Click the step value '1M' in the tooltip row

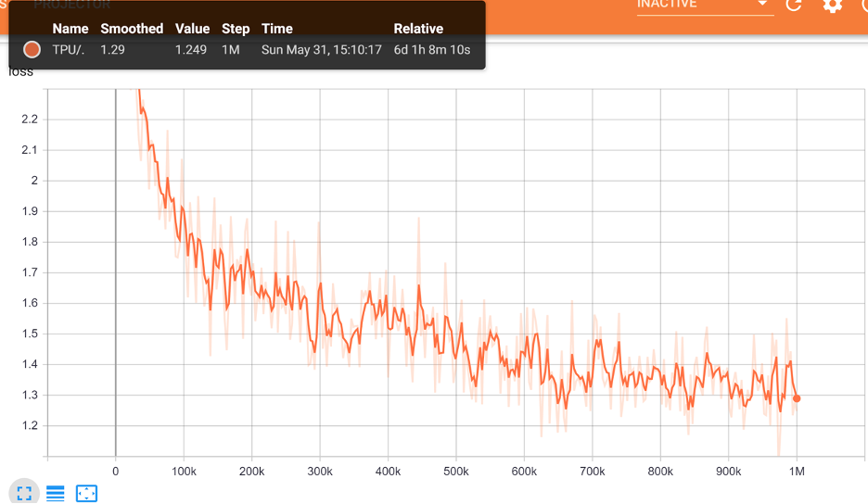point(230,50)
